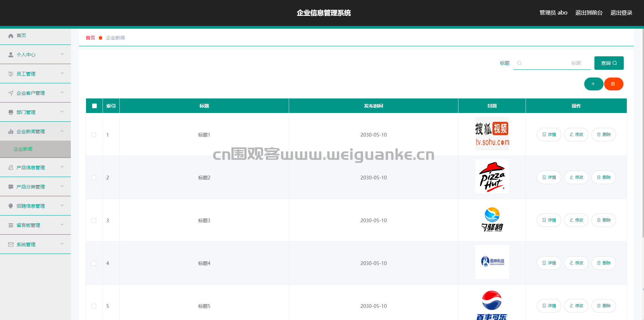Click the Pizza Hut cover thumbnail

click(492, 176)
